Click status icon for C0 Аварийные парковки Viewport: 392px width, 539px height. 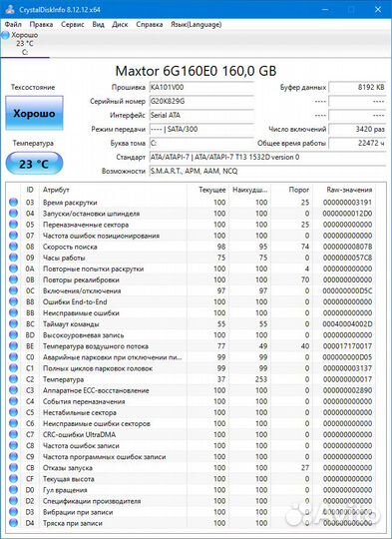[13, 356]
